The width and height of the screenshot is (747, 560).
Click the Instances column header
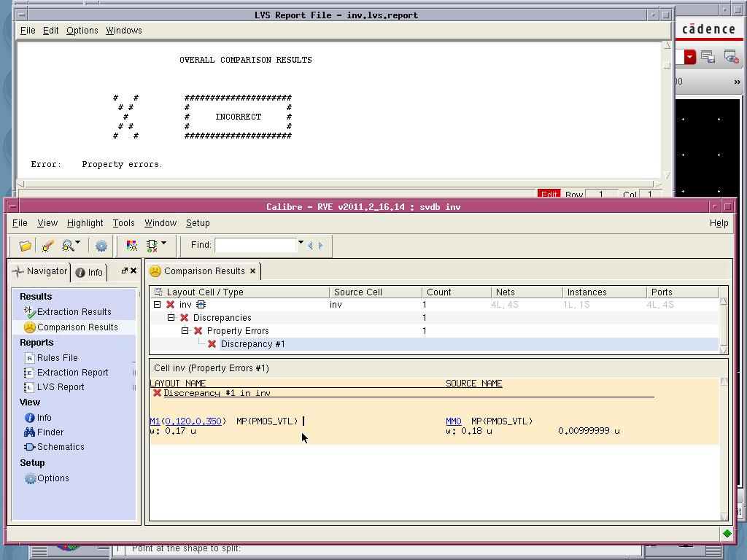click(x=604, y=292)
